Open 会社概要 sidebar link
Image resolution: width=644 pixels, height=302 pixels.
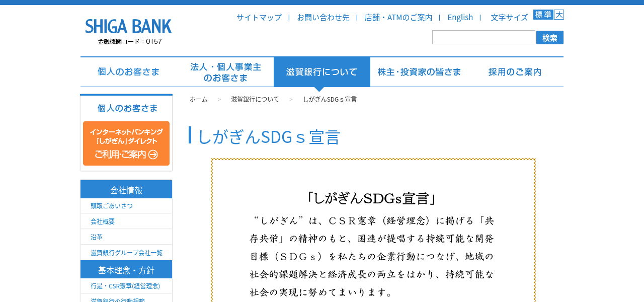103,221
